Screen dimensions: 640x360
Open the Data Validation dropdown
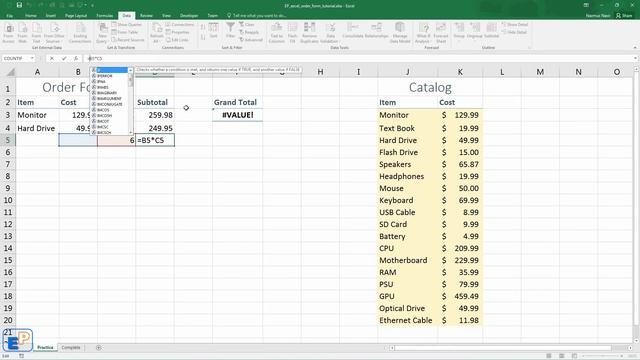330,33
